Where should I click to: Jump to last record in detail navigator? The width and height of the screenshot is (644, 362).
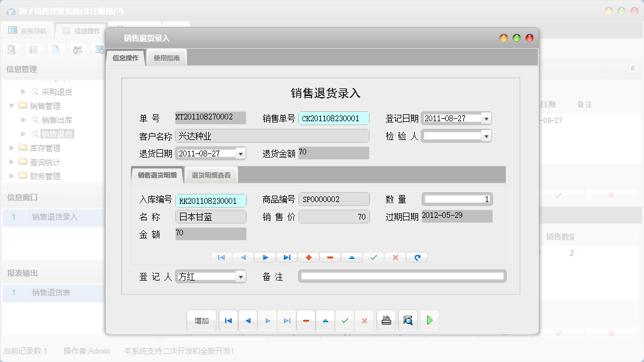tap(287, 257)
